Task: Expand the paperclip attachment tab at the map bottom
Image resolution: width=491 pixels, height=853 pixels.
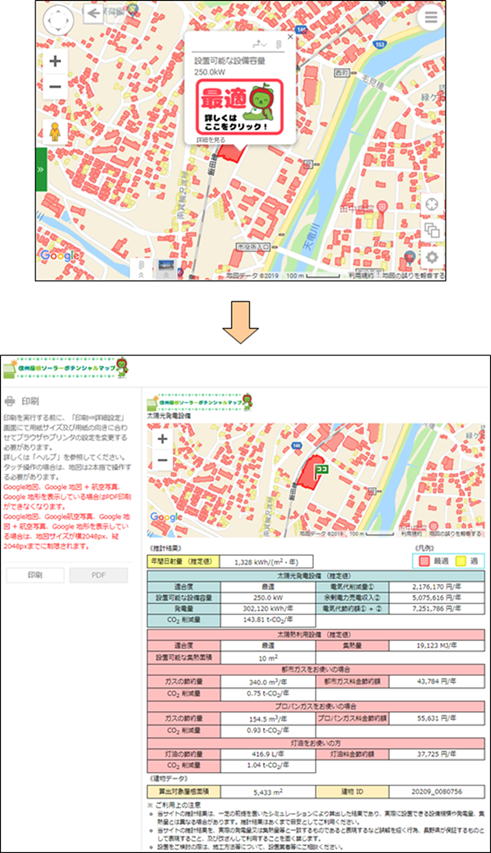Action: tap(140, 268)
